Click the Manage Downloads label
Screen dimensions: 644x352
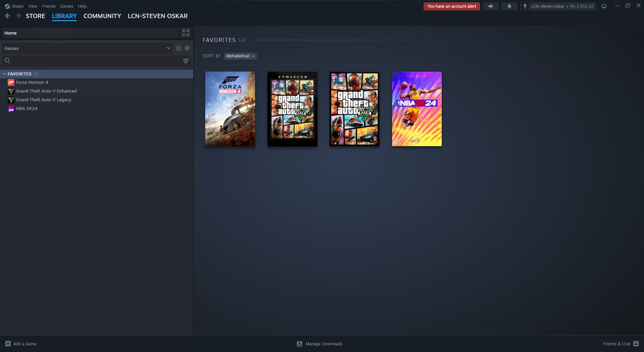[x=324, y=344]
